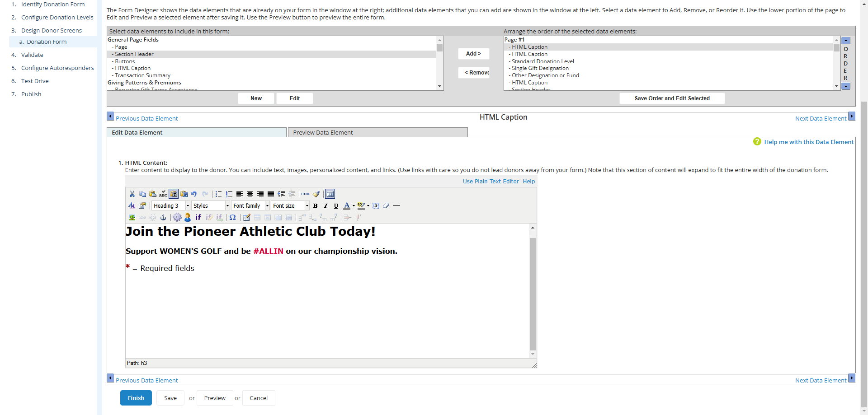Open the HTML source editor
This screenshot has width=868, height=415.
[306, 194]
